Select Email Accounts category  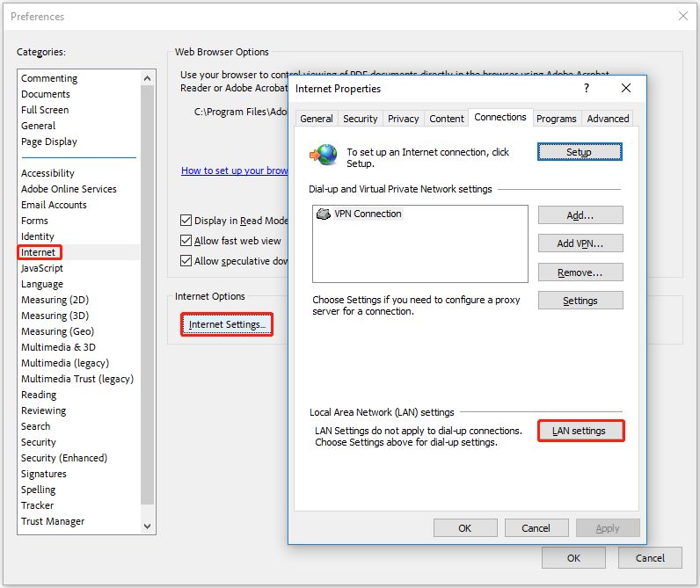(x=54, y=205)
